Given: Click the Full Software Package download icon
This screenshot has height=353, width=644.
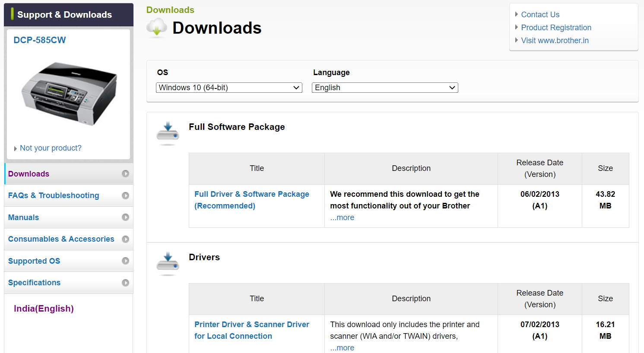Looking at the screenshot, I should pyautogui.click(x=168, y=133).
